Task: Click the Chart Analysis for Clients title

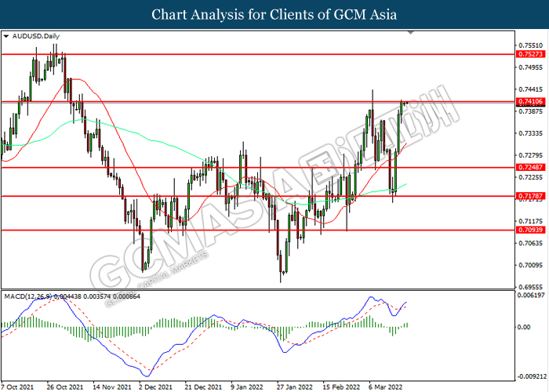Action: (274, 15)
